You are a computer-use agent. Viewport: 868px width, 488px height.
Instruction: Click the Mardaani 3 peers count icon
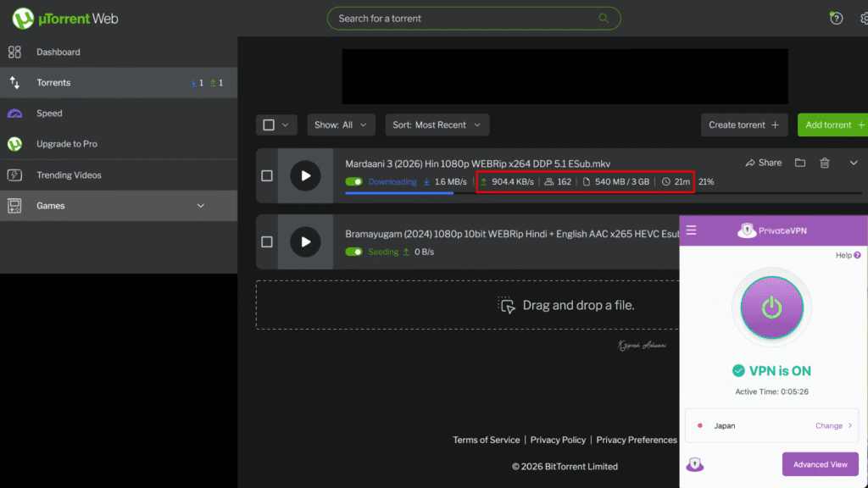pos(548,181)
